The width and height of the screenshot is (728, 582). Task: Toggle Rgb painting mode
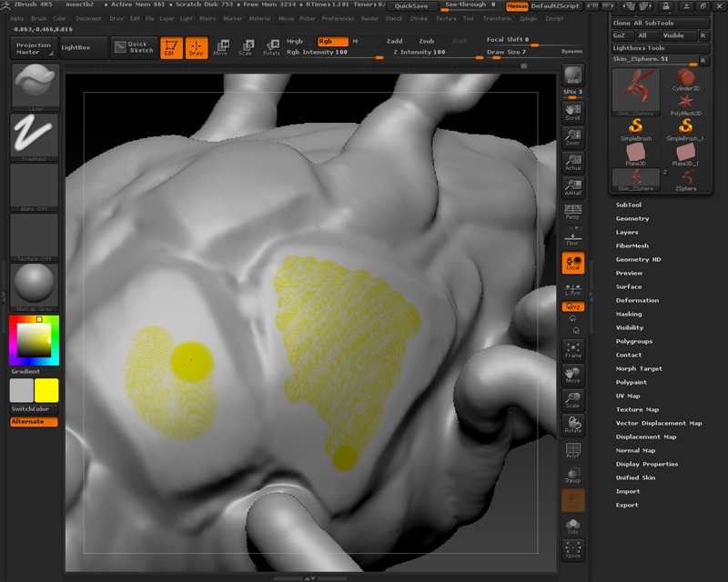click(333, 41)
